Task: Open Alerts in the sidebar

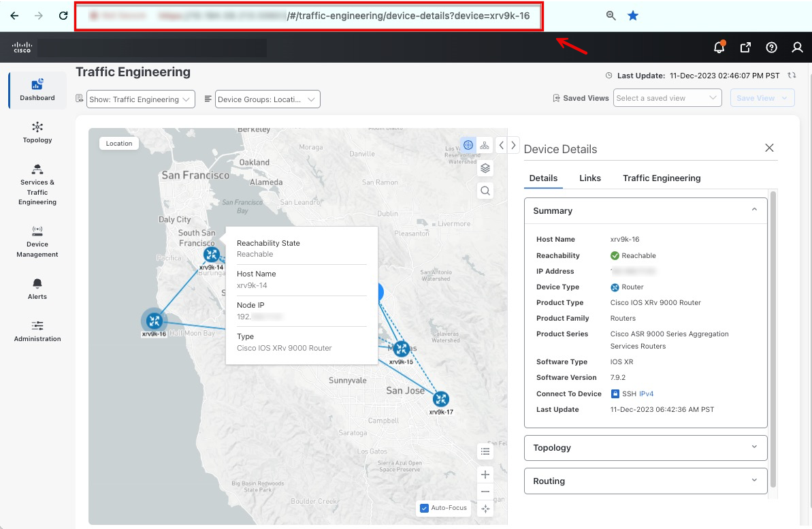Action: coord(37,289)
